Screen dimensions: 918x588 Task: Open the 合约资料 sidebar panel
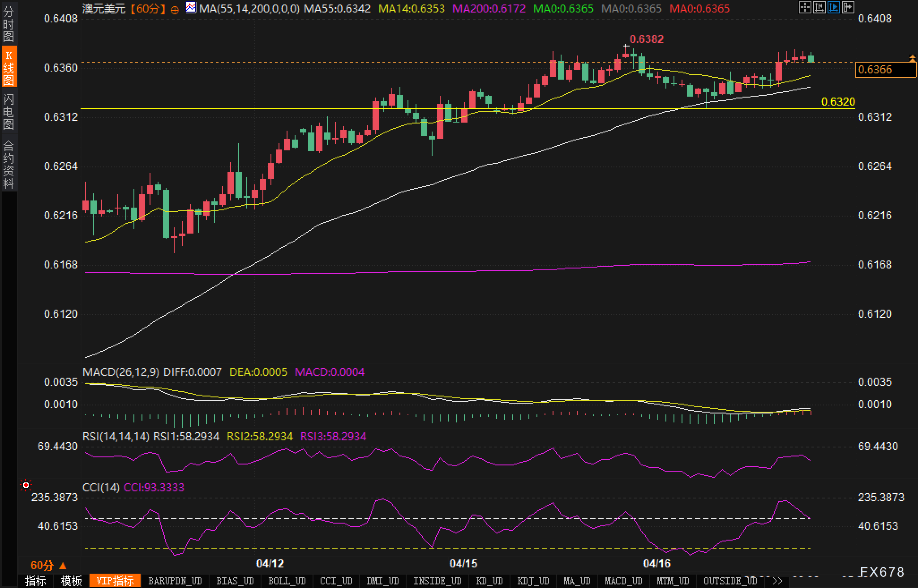pos(9,164)
